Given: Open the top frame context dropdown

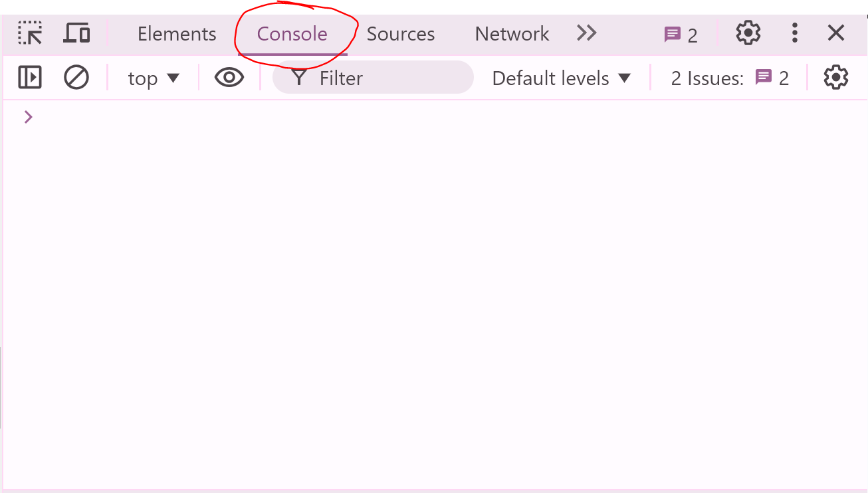Looking at the screenshot, I should click(x=154, y=77).
